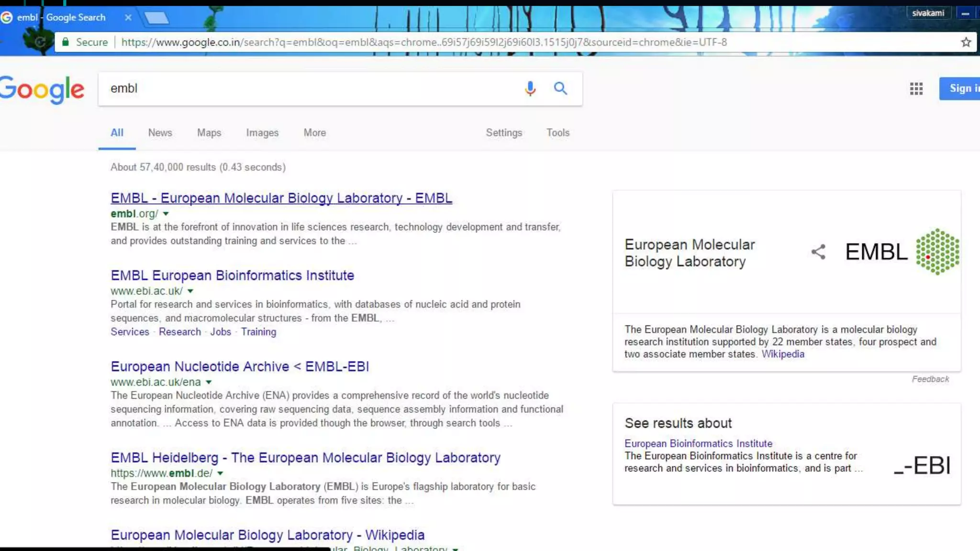The image size is (980, 551).
Task: Click the EMBL logo thumbnail
Action: [902, 252]
